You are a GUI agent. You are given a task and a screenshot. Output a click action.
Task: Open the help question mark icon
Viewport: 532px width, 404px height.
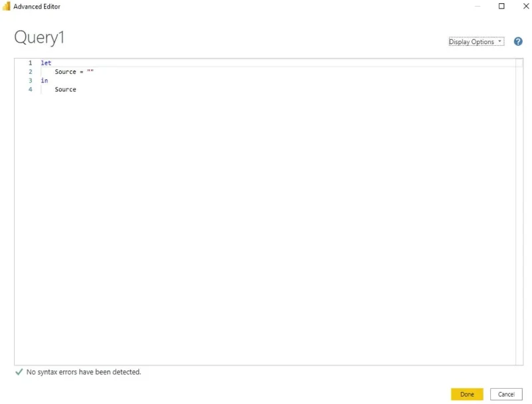[518, 41]
